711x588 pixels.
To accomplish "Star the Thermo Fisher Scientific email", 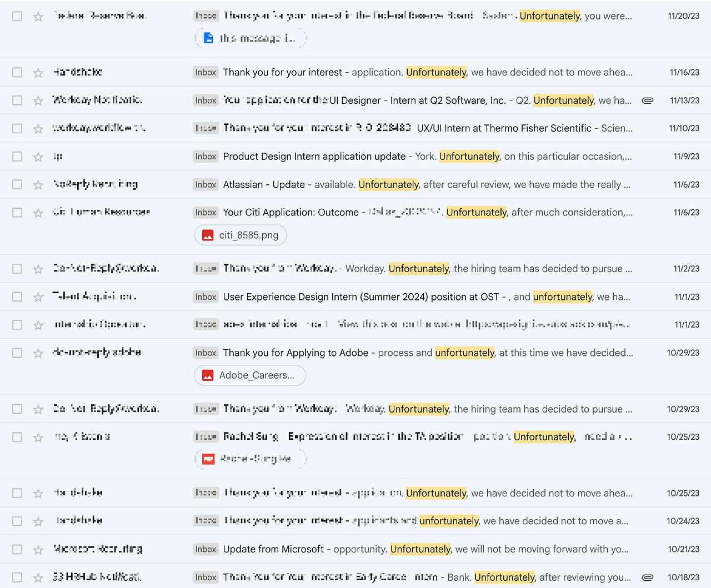I will coord(38,128).
